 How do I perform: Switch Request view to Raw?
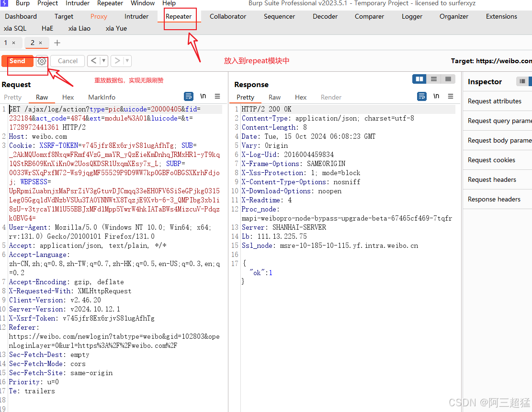point(42,97)
